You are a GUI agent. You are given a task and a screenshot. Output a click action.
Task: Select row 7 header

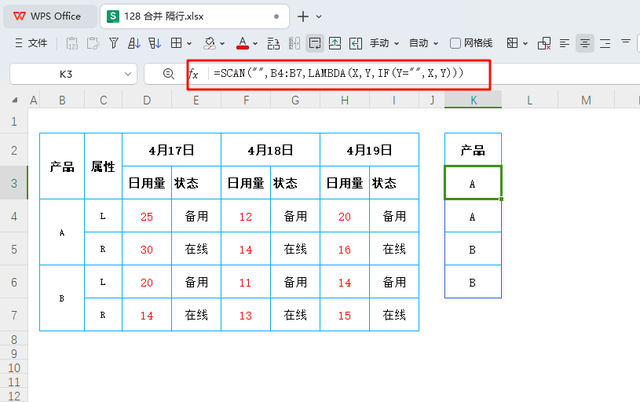(14, 315)
